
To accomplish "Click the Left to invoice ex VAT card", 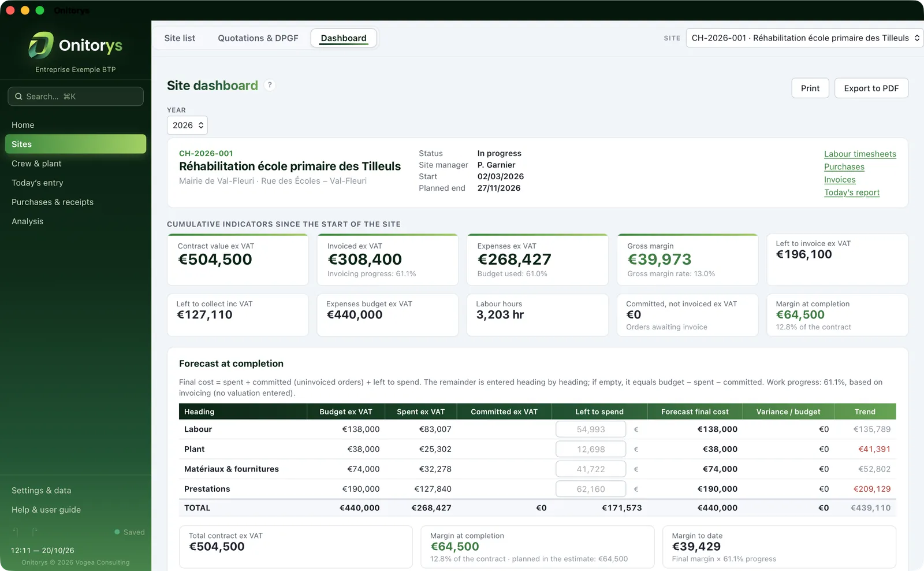I will [x=837, y=259].
